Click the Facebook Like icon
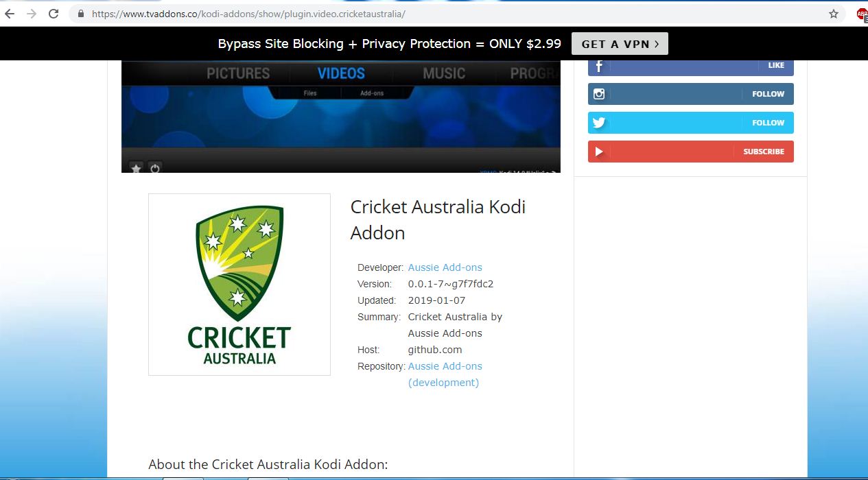868x480 pixels. point(599,66)
